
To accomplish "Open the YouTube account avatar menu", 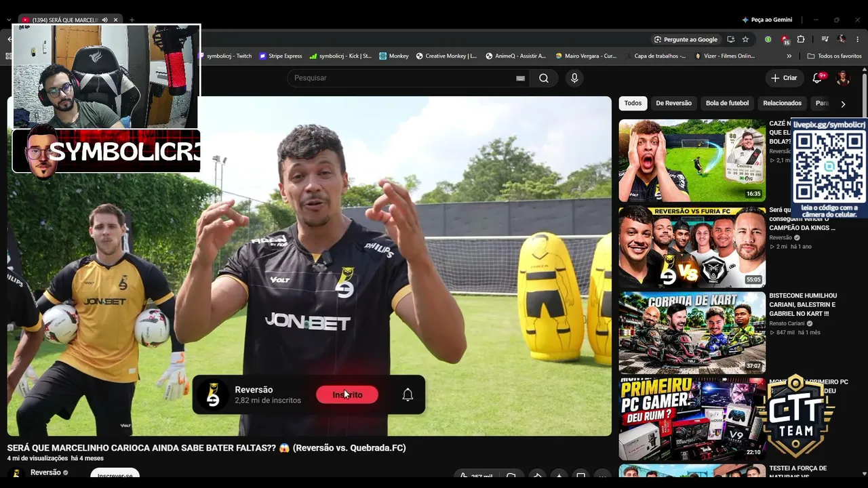I will 843,78.
